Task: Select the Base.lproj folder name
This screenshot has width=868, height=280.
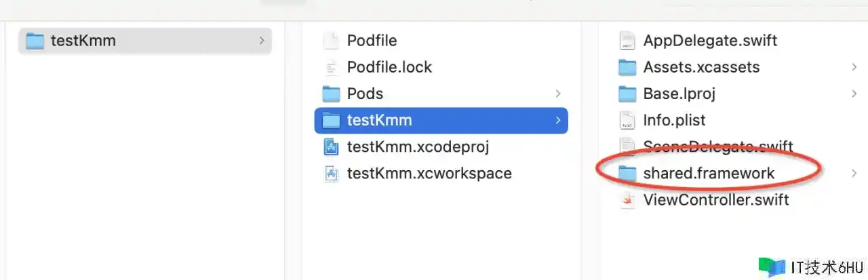Action: 679,94
